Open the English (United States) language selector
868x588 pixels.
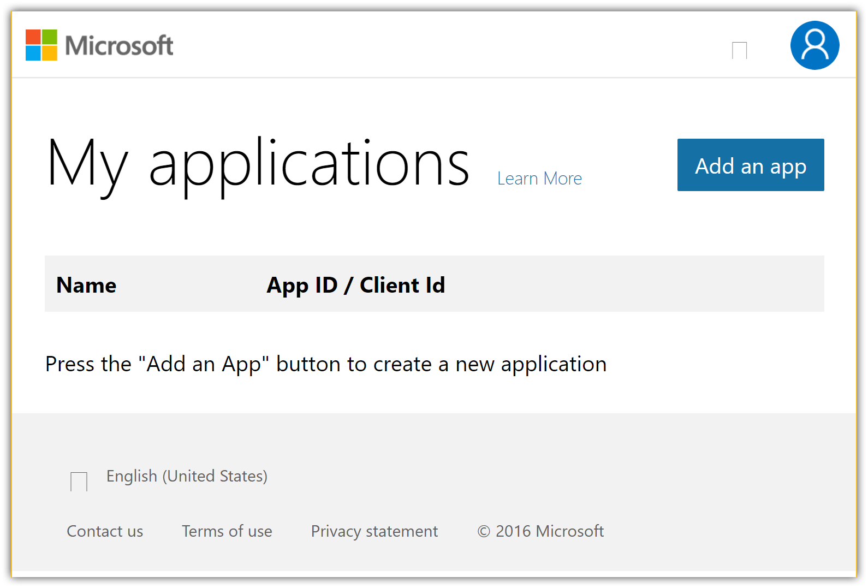(x=187, y=476)
